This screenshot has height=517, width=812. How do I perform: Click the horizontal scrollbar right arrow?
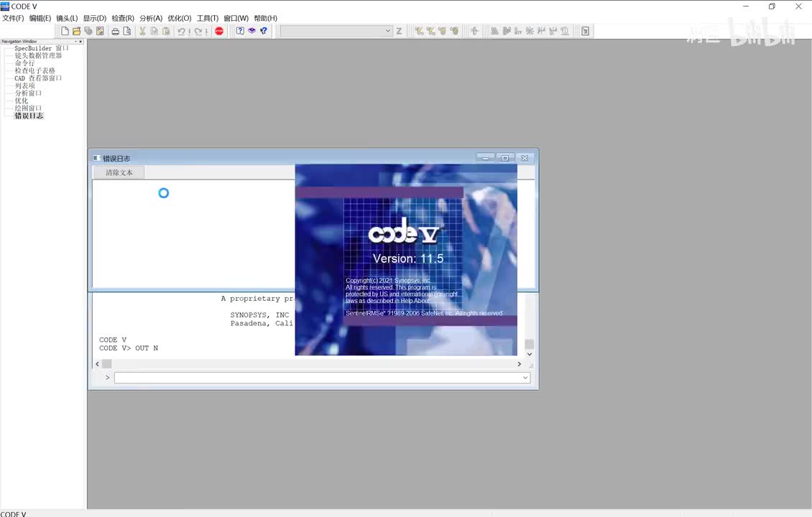pyautogui.click(x=520, y=364)
